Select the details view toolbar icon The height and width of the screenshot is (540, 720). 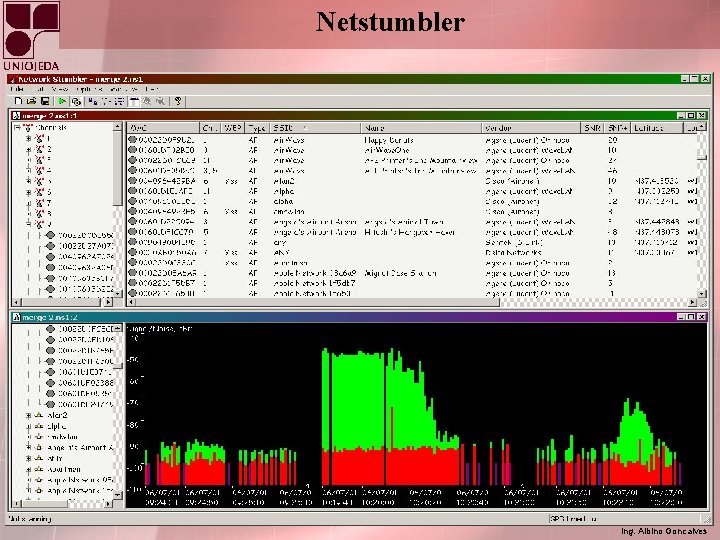click(134, 101)
